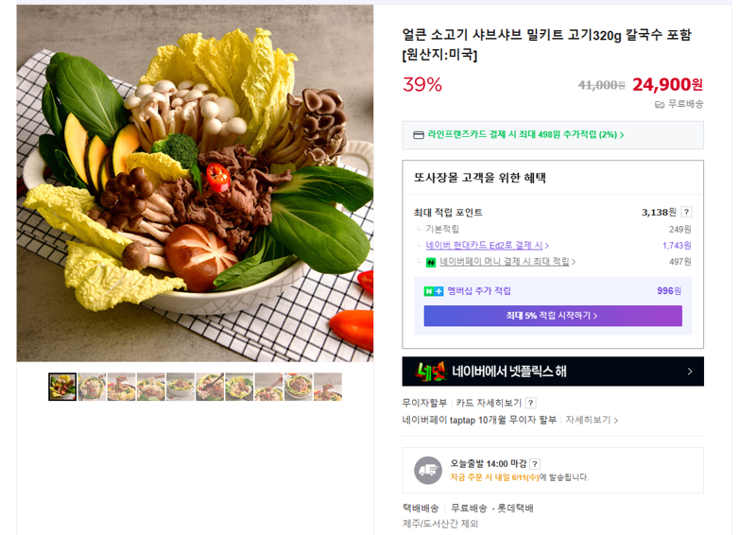Click the credit card icon in 라인프렌즈카드 banner
Image resolution: width=756 pixels, height=535 pixels.
419,135
